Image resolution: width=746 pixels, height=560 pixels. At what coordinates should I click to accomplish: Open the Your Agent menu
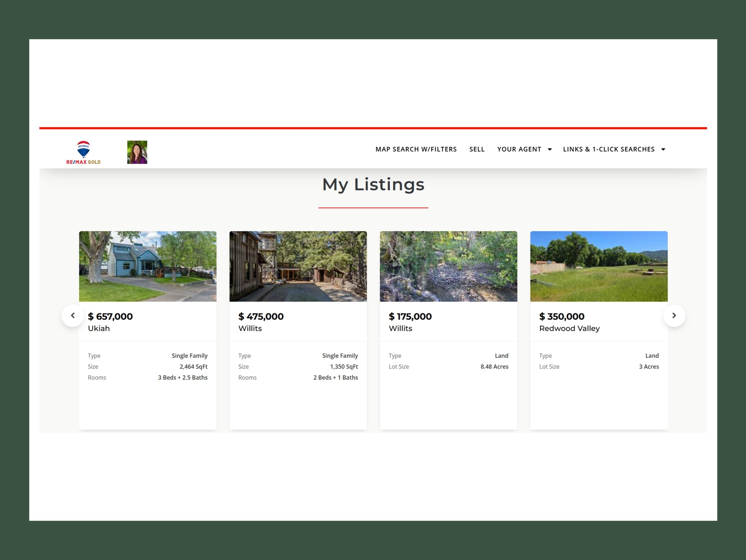tap(519, 149)
